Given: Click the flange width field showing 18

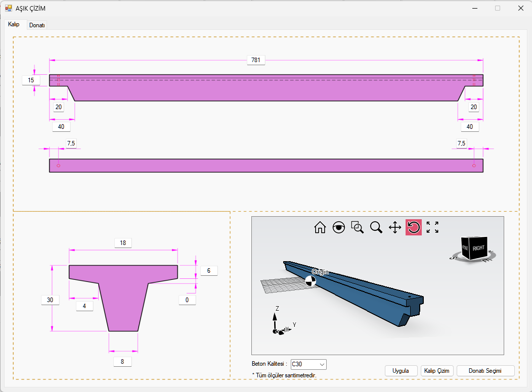Looking at the screenshot, I should coord(123,243).
